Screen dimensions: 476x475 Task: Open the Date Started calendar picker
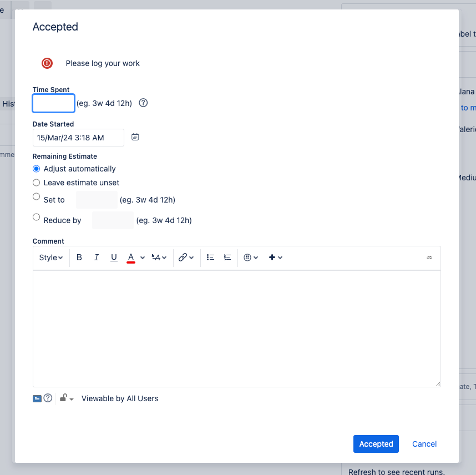[x=135, y=137]
